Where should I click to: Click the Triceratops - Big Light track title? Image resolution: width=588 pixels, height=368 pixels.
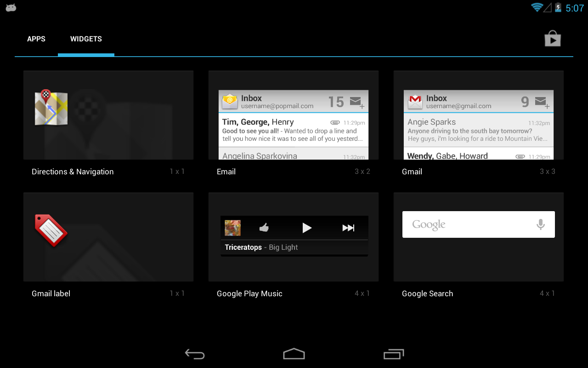(261, 247)
